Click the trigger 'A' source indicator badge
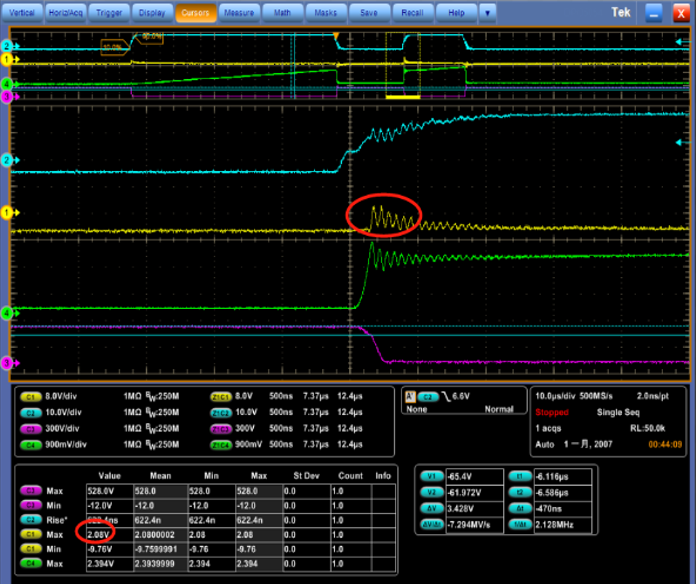Screen dimensions: 696x584 tap(409, 396)
